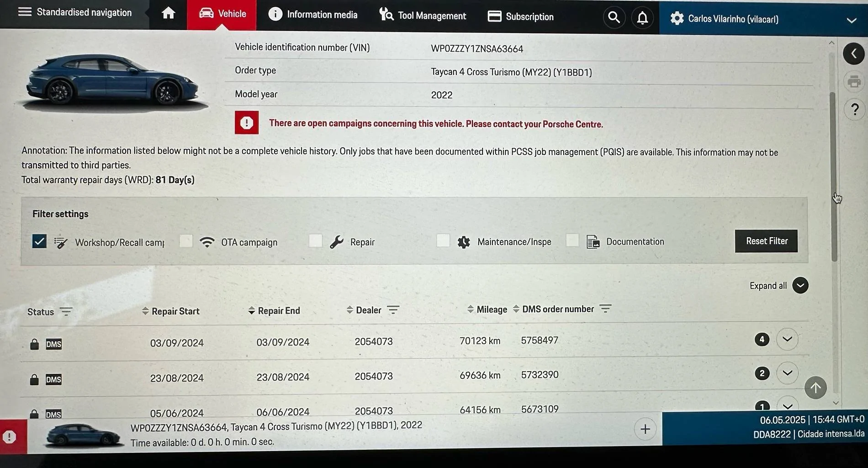Click the Status column header
The height and width of the screenshot is (468, 868).
[41, 312]
